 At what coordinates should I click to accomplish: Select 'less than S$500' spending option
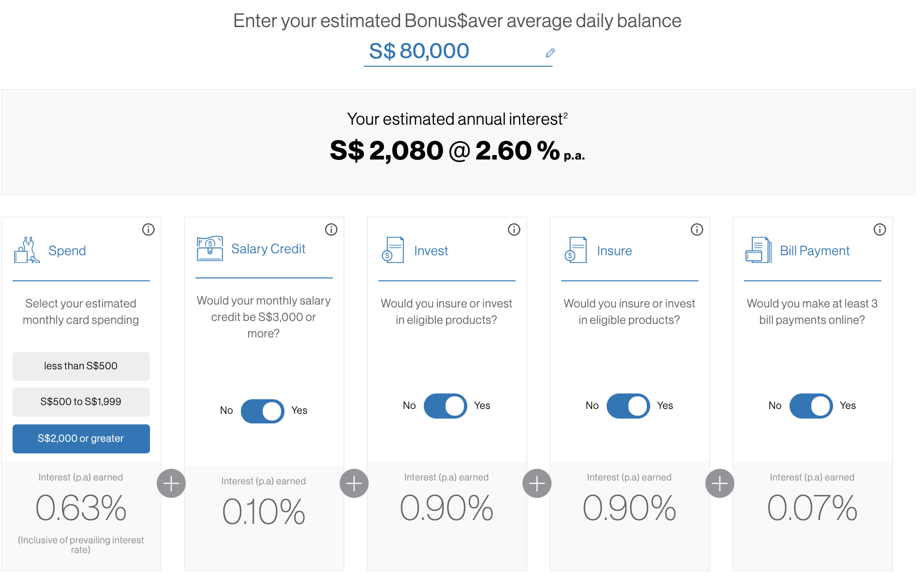pyautogui.click(x=81, y=366)
